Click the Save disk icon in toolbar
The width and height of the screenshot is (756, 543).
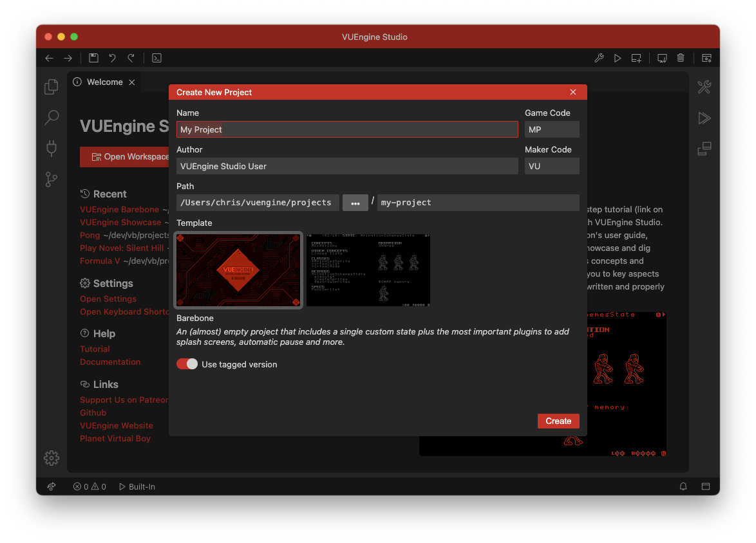click(93, 58)
